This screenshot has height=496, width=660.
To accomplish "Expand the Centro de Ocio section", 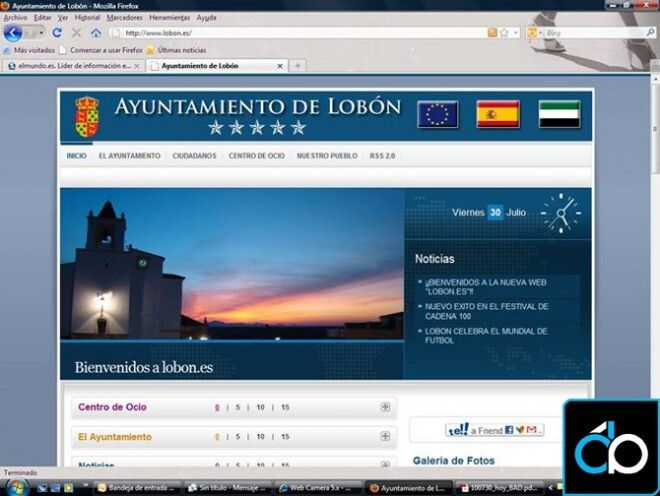I will (x=385, y=407).
